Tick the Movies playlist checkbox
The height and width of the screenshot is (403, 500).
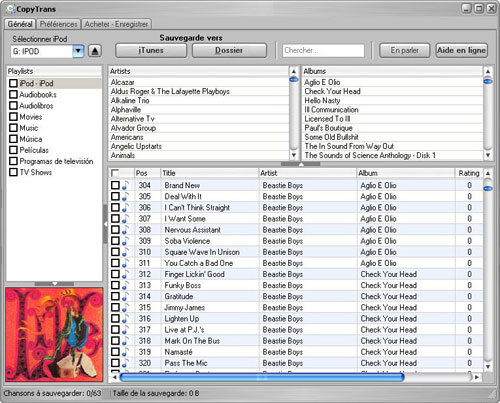point(13,117)
